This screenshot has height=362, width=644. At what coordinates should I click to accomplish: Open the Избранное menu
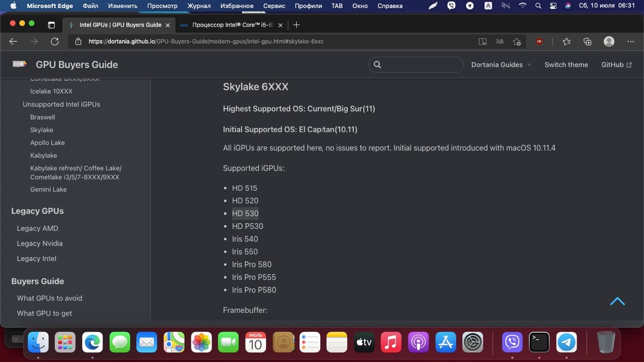pos(236,6)
